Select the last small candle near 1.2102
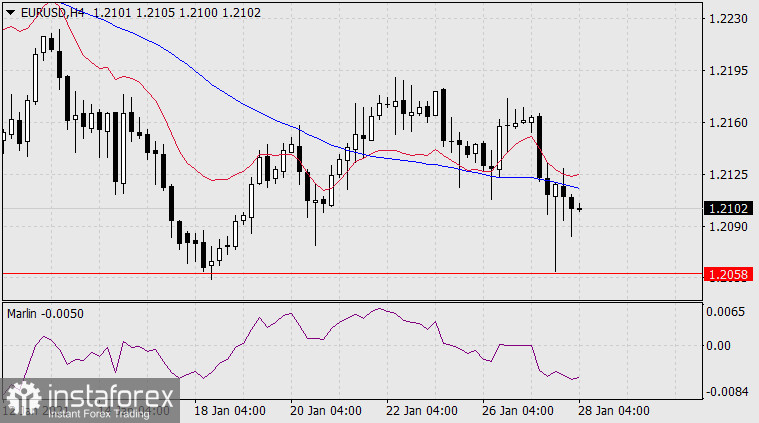 [579, 209]
